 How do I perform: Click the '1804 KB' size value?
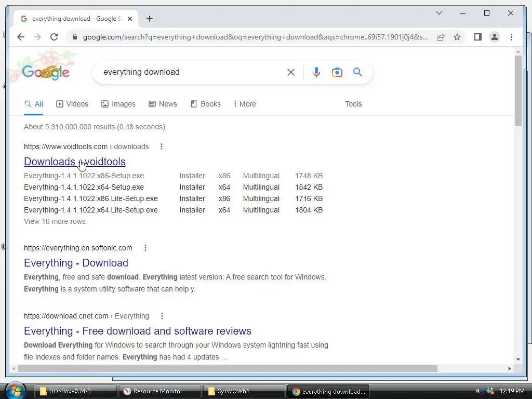[x=309, y=210]
